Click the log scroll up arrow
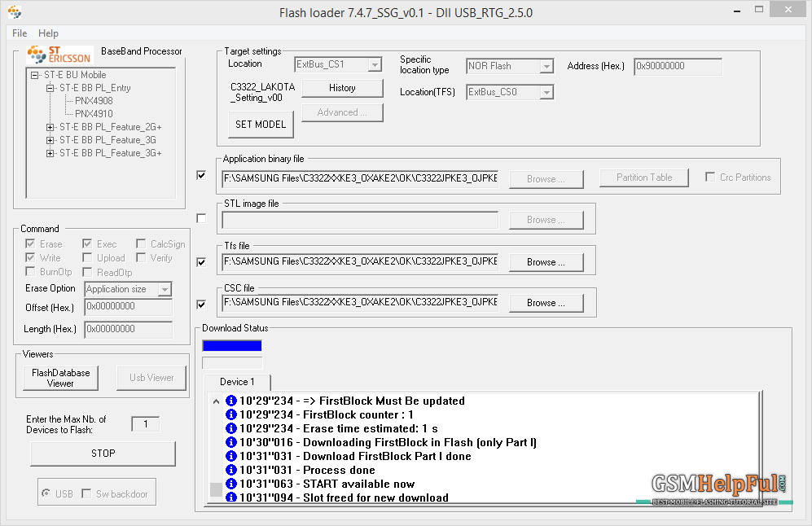This screenshot has height=526, width=812. point(216,401)
